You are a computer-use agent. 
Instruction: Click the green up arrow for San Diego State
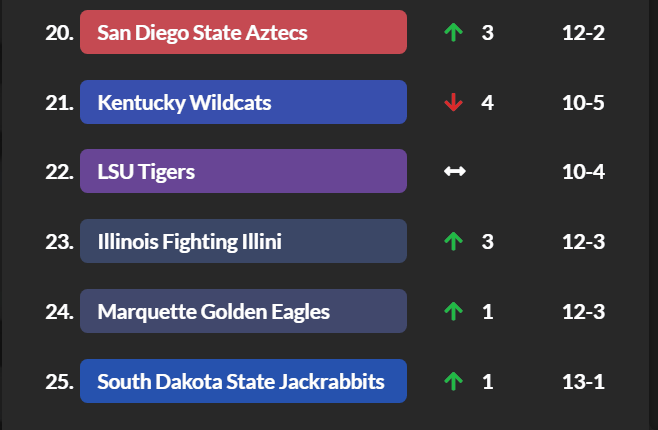pyautogui.click(x=454, y=33)
